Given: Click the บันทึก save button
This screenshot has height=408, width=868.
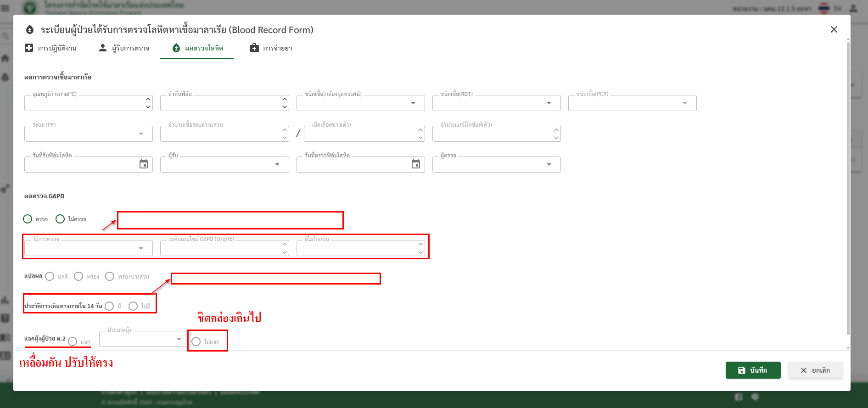Looking at the screenshot, I should (x=753, y=370).
